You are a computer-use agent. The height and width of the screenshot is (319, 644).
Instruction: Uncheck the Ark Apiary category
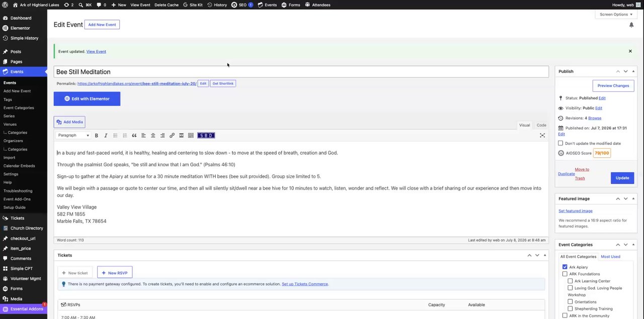pos(565,267)
